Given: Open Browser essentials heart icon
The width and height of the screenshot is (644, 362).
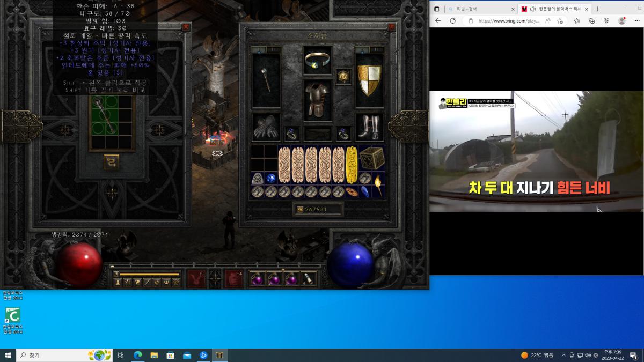Looking at the screenshot, I should coord(606,21).
